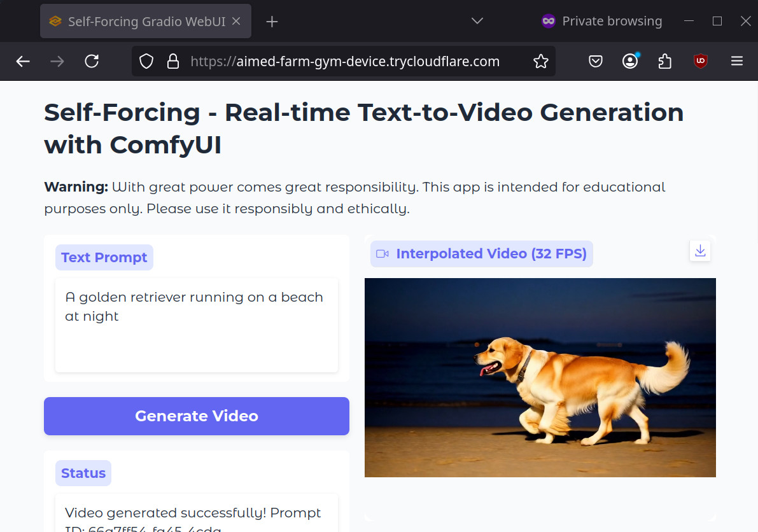
Task: Click inside the Text Prompt textbox
Action: pyautogui.click(x=197, y=325)
